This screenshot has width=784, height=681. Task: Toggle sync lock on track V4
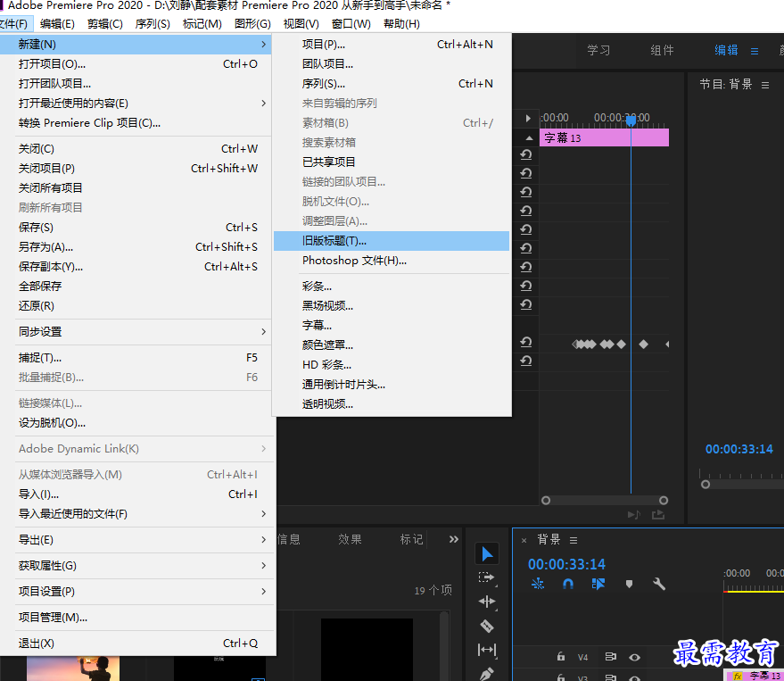610,657
